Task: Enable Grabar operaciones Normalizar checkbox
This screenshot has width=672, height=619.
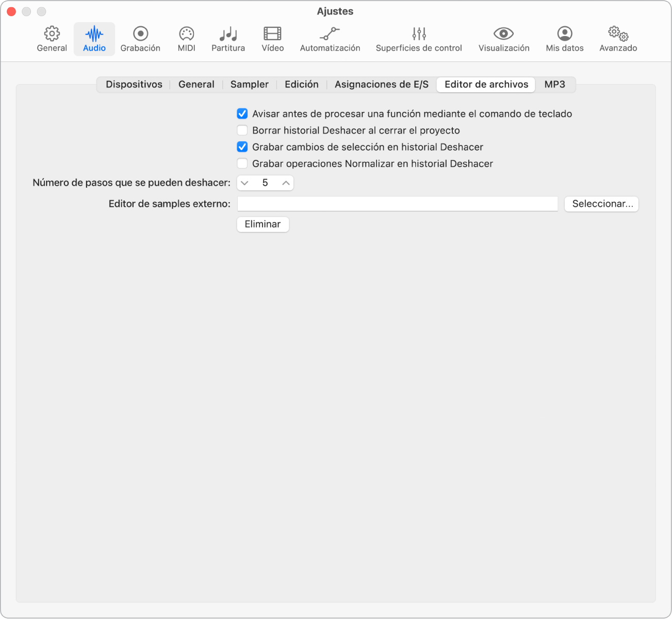Action: tap(242, 164)
